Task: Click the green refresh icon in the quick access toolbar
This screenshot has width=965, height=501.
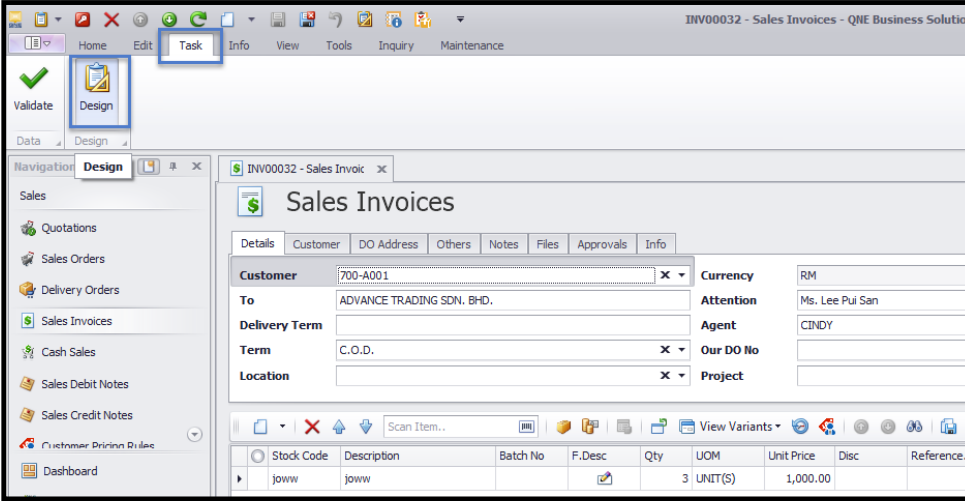Action: point(198,19)
